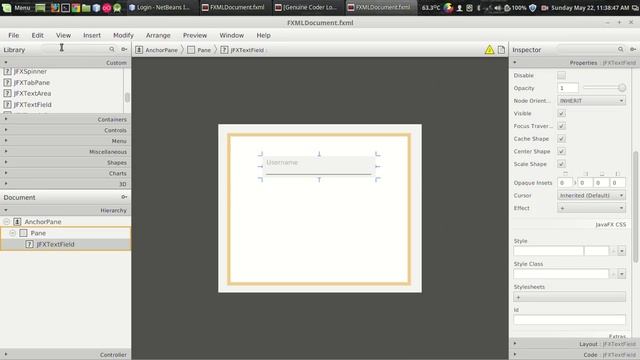Expand the Layout JFXTextField section
The width and height of the screenshot is (640, 360).
click(x=575, y=344)
